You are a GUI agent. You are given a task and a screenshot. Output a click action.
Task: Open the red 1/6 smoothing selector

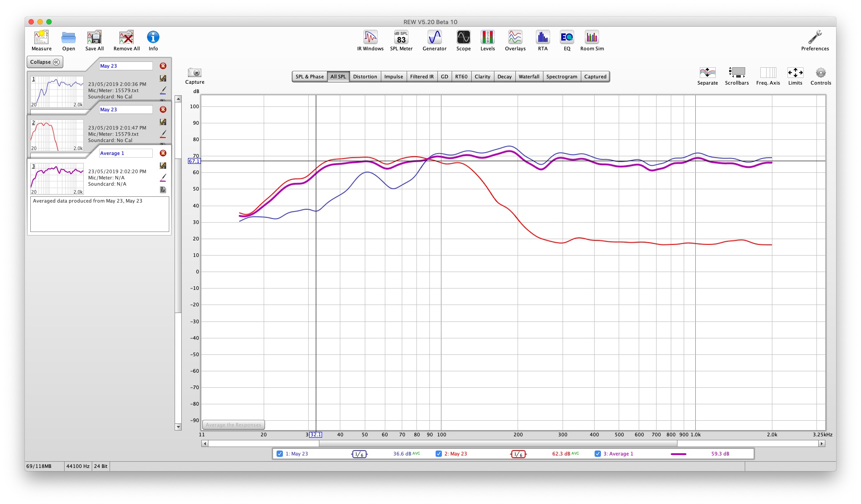[x=518, y=454]
